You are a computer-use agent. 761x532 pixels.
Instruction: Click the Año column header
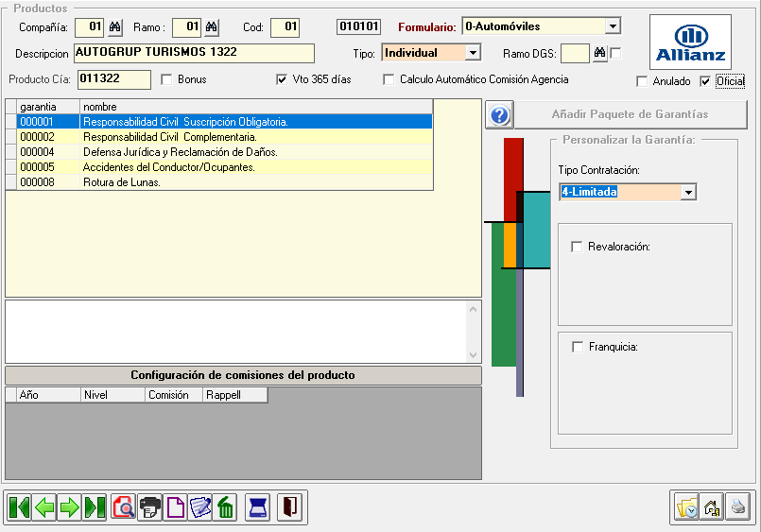pos(48,395)
